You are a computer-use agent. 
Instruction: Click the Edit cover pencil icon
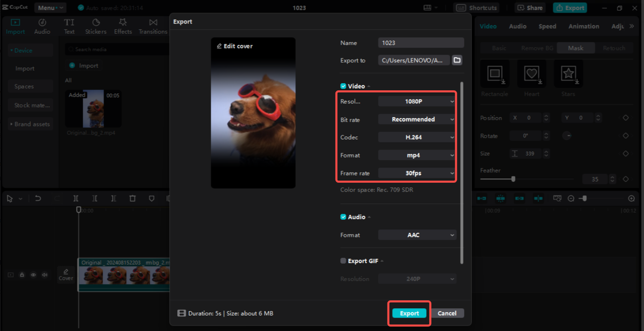pos(219,46)
